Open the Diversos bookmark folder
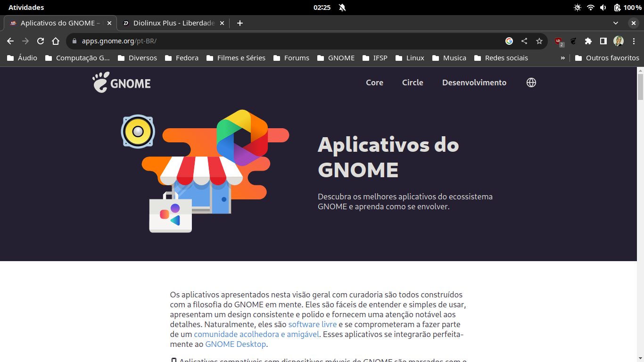The image size is (644, 362). pos(137,58)
